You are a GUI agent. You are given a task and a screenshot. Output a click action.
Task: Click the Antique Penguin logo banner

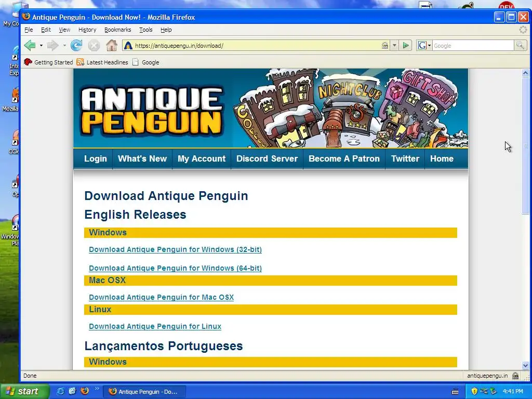click(152, 111)
